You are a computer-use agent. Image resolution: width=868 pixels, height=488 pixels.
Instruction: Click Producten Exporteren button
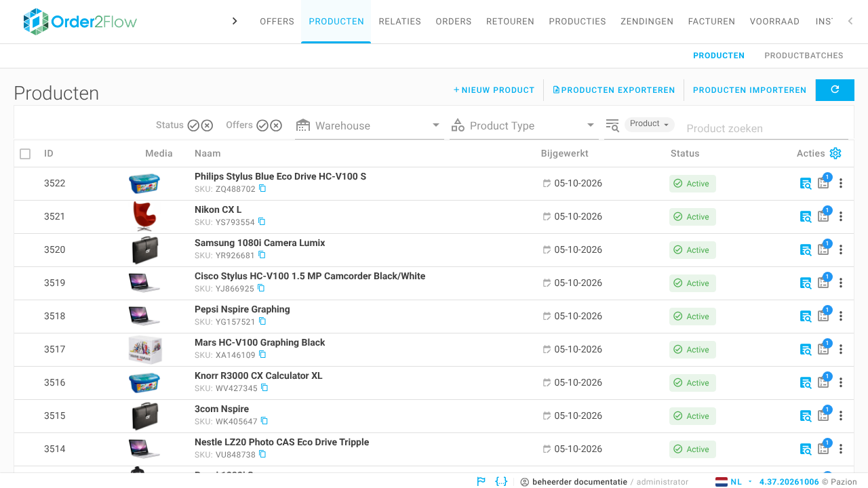614,90
